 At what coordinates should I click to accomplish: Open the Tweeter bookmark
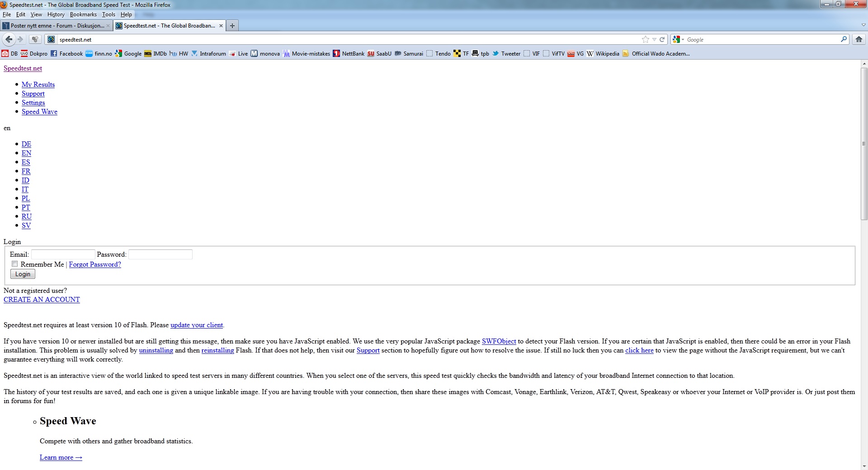pos(506,53)
